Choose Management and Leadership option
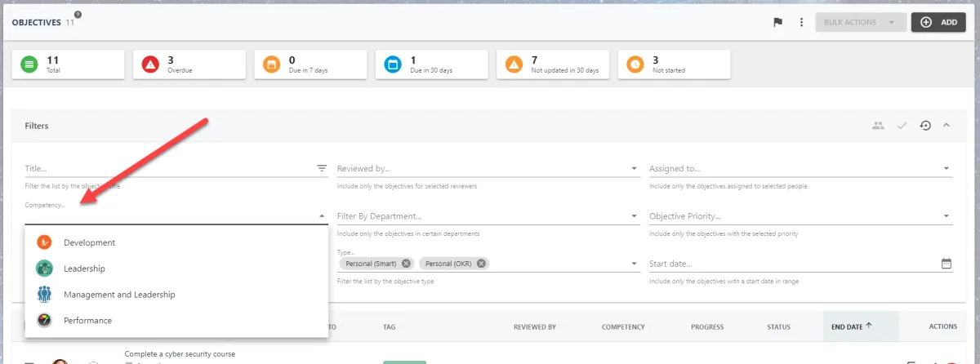This screenshot has width=980, height=364. [x=176, y=295]
